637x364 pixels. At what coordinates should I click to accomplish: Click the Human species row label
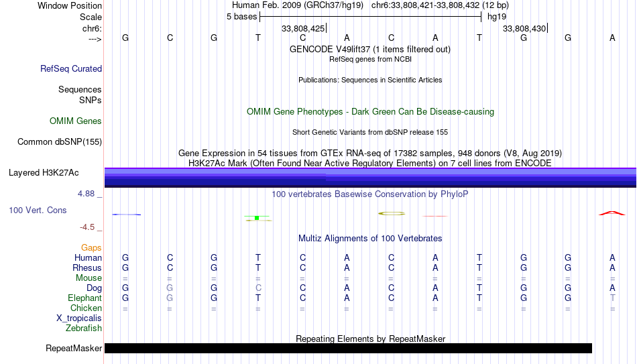click(x=88, y=257)
